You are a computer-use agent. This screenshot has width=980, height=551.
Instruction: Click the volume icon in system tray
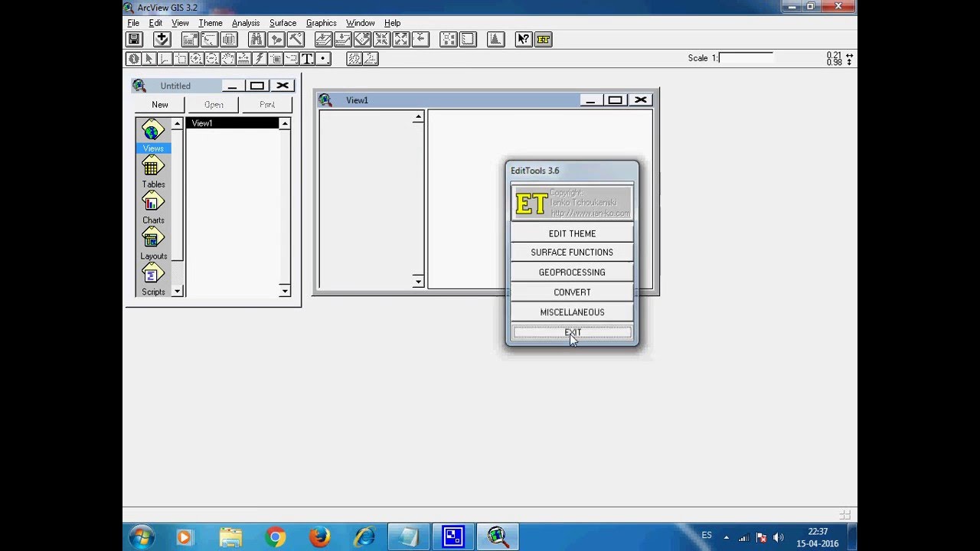779,537
